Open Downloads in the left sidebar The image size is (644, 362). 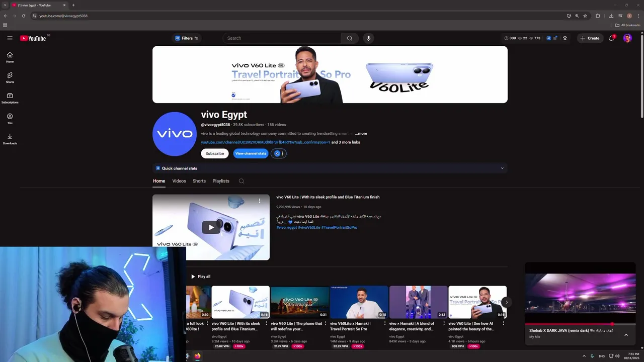coord(10,139)
